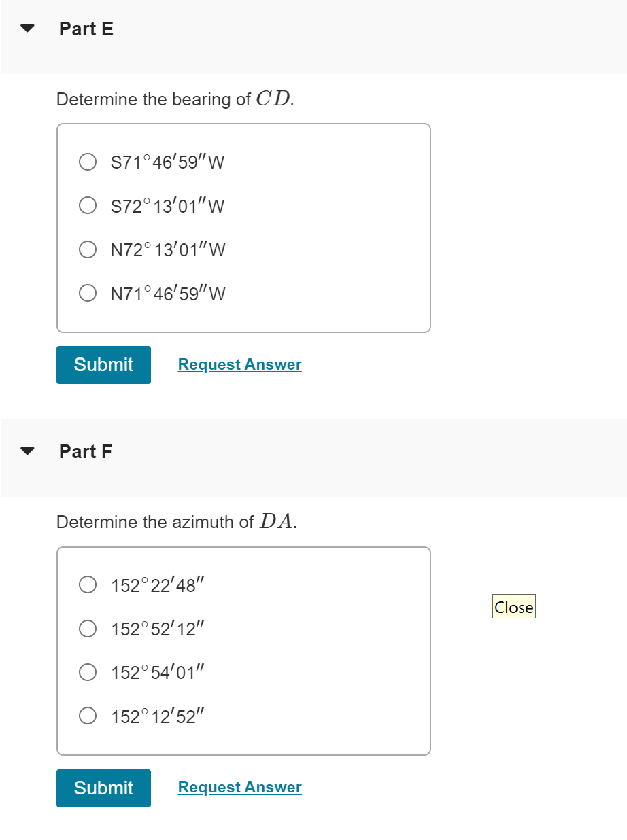The height and width of the screenshot is (840, 627).
Task: Choose the 152°52'12" azimuth option
Action: 87,629
